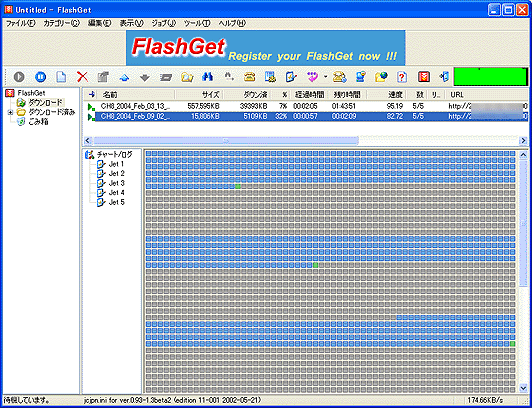Open the ツール menu
Screen dimensions: 532x408
(197, 23)
